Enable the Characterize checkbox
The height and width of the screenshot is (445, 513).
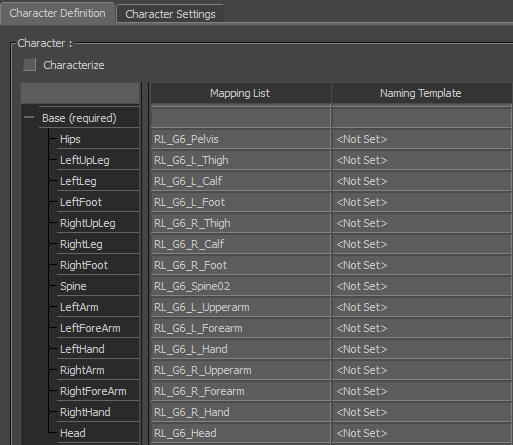[29, 65]
